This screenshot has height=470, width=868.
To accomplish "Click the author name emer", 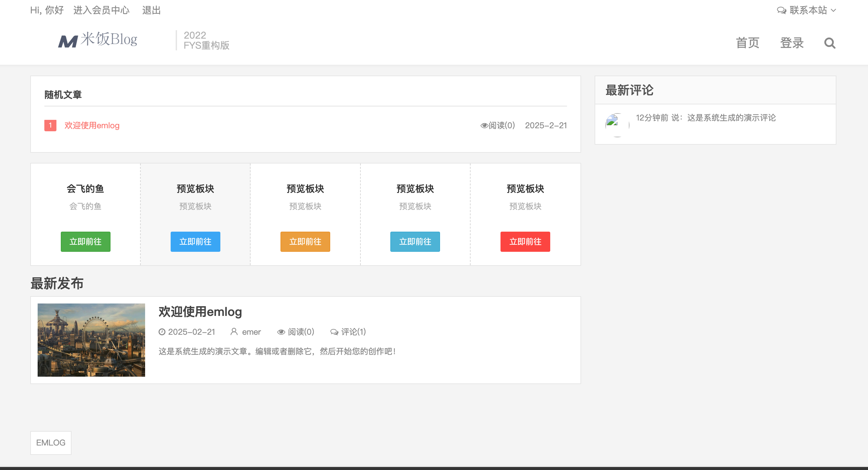I will (251, 332).
